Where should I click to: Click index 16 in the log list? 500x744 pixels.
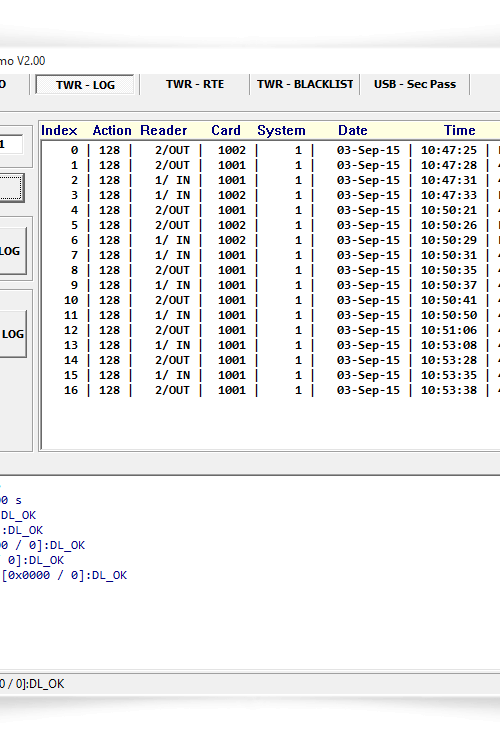pyautogui.click(x=71, y=391)
